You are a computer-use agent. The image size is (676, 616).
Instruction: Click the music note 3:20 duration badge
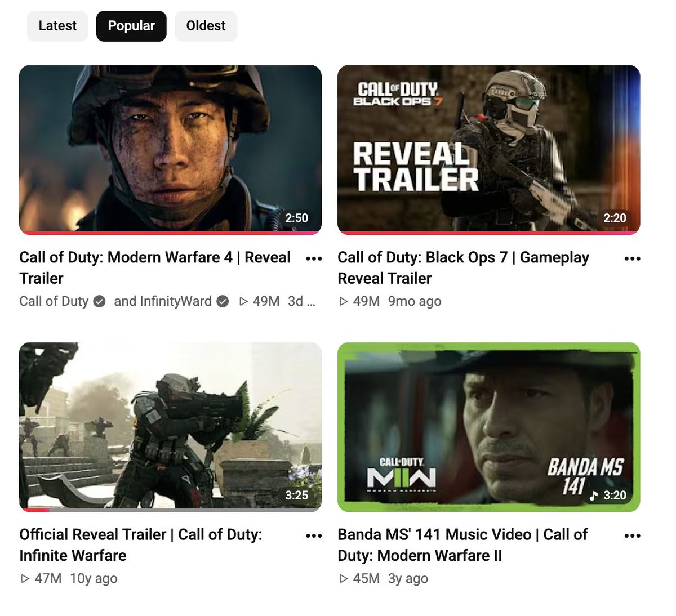[607, 496]
